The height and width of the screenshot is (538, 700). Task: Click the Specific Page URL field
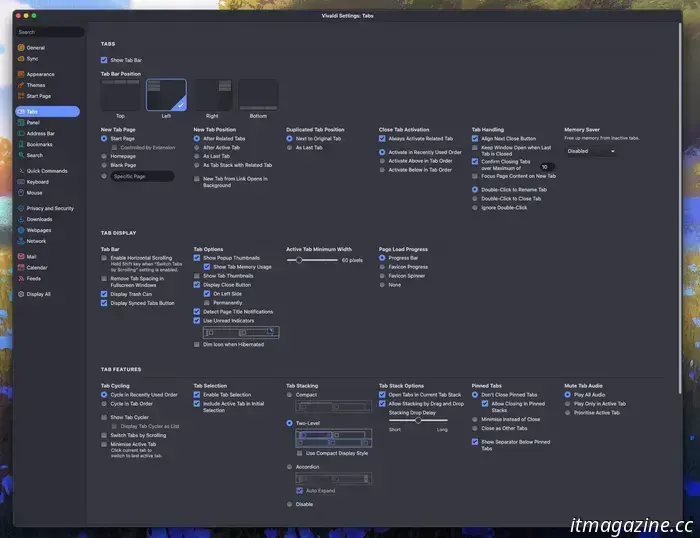pyautogui.click(x=142, y=176)
